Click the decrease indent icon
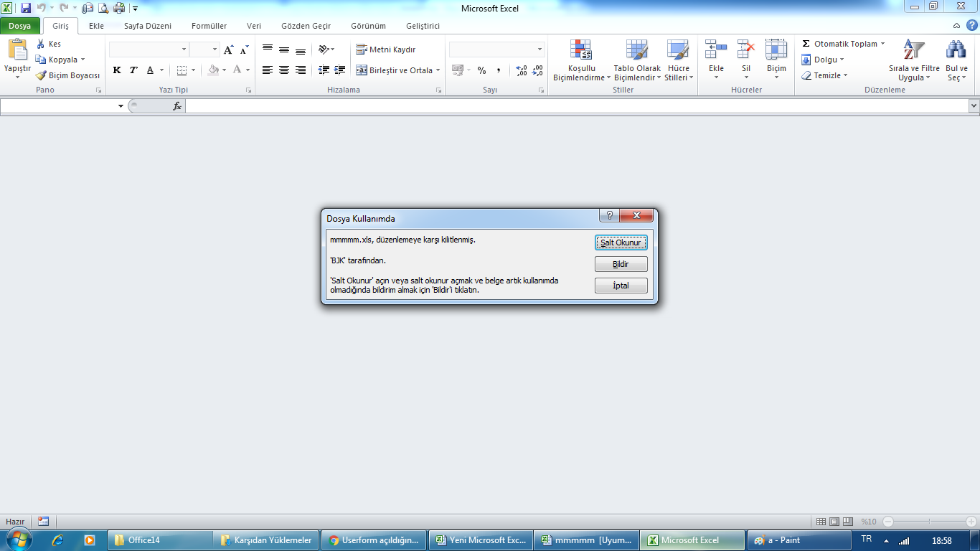 pos(324,70)
